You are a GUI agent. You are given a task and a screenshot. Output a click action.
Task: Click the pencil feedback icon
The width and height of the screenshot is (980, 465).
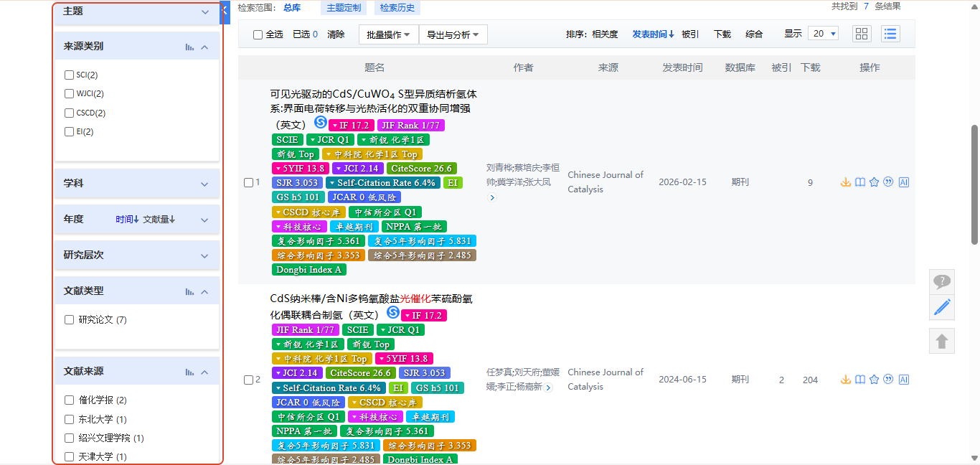[x=942, y=307]
